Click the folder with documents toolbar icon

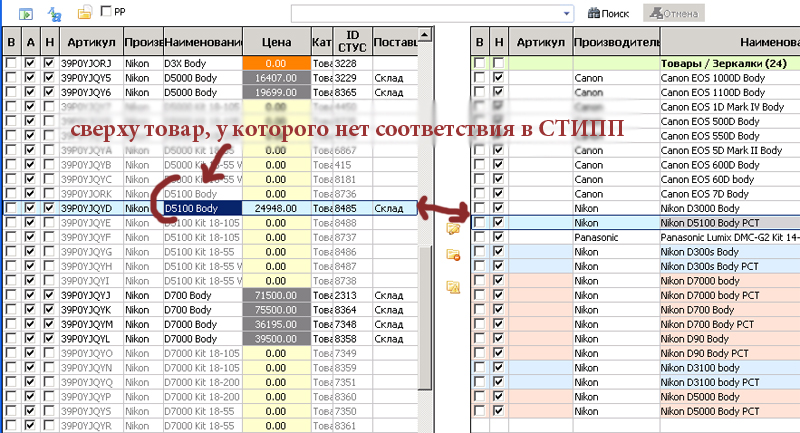(84, 13)
